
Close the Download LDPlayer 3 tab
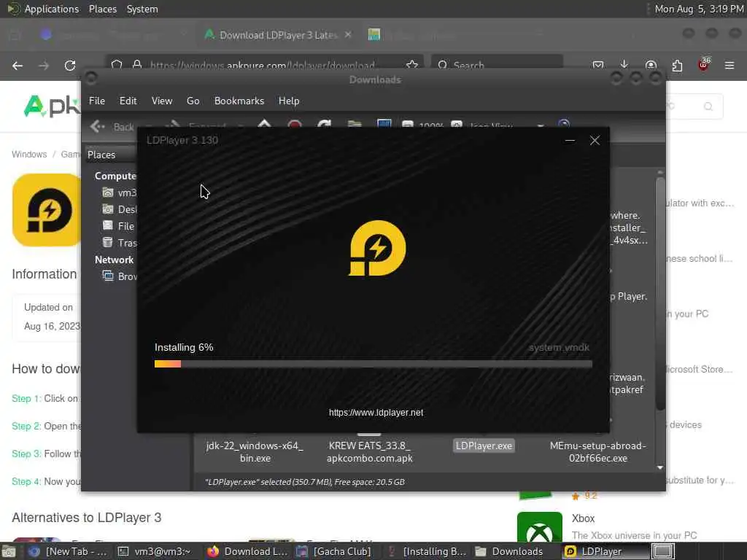348,35
